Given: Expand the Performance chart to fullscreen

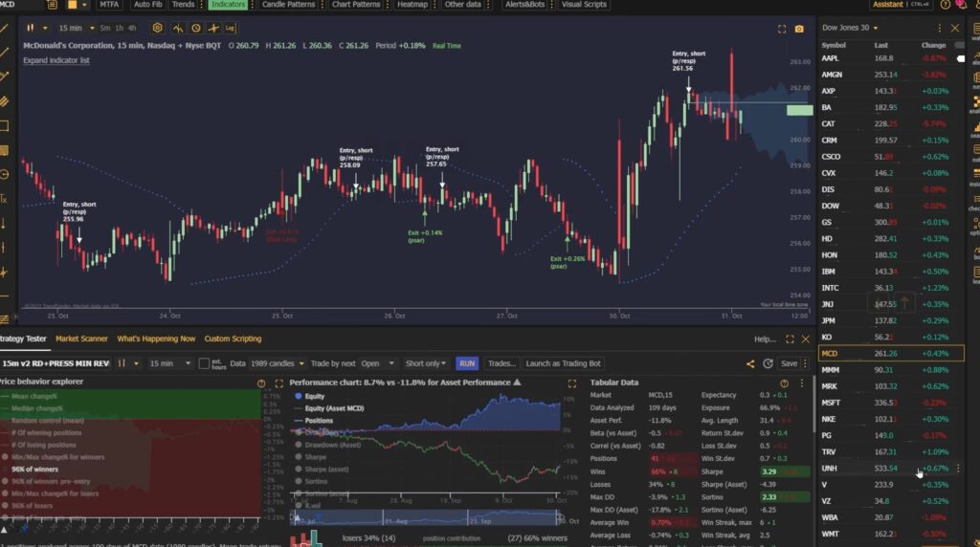Looking at the screenshot, I should click(x=572, y=383).
